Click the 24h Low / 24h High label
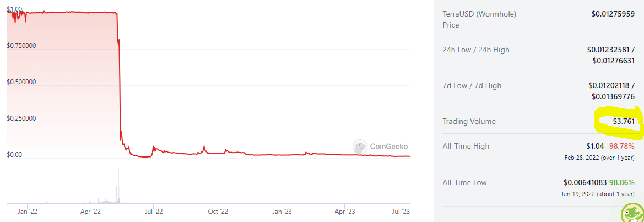 pyautogui.click(x=476, y=50)
